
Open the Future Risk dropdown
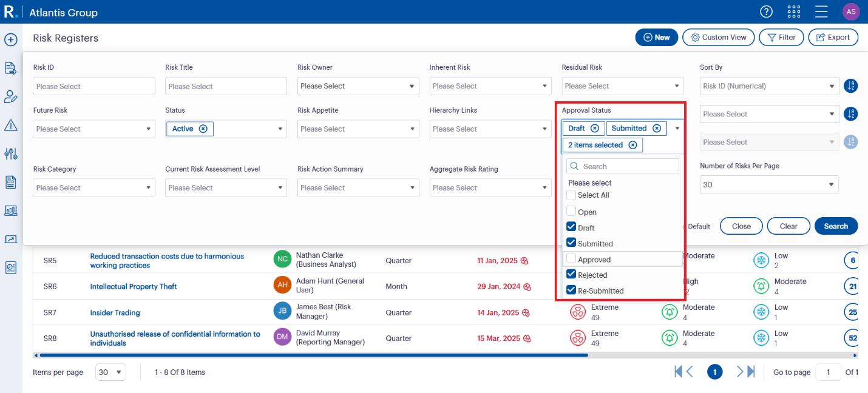[94, 129]
